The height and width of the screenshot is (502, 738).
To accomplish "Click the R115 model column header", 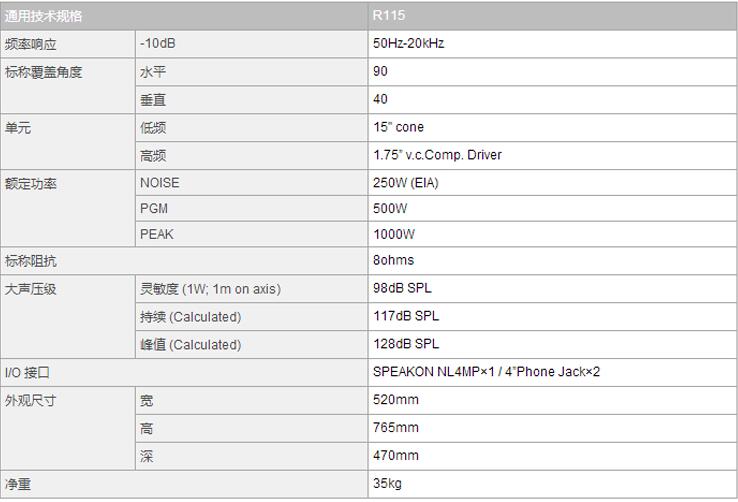I will click(x=388, y=17).
